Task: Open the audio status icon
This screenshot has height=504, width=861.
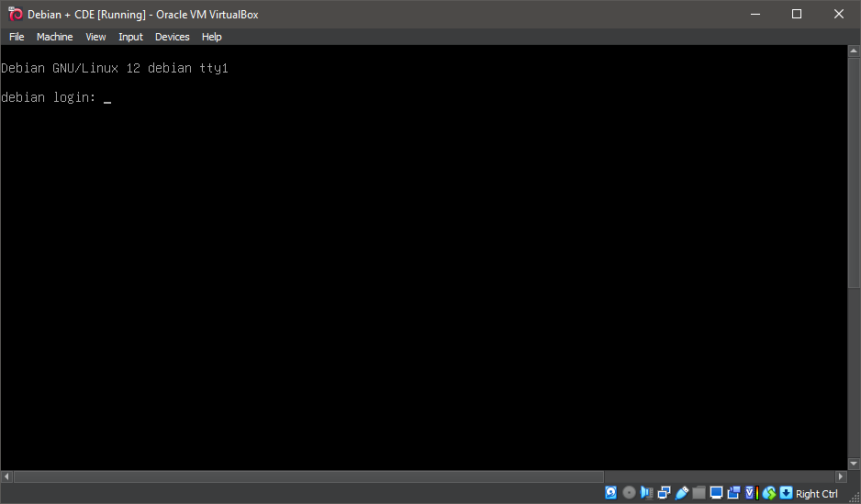Action: click(x=646, y=493)
